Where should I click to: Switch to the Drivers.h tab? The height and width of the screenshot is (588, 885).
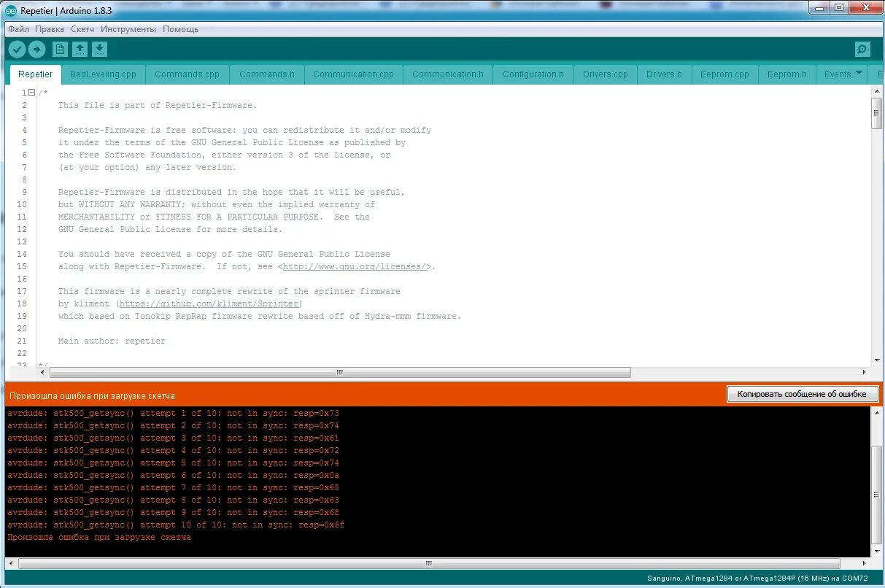(x=664, y=74)
